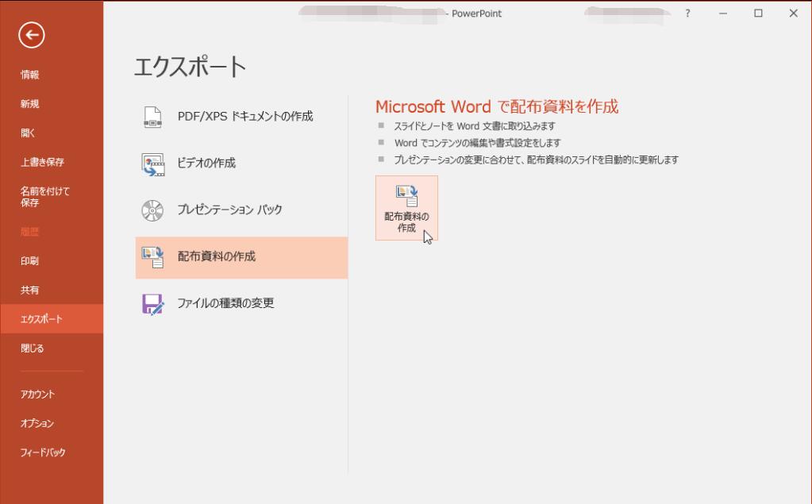
Task: Go to 新規 in the sidebar
Action: (30, 104)
